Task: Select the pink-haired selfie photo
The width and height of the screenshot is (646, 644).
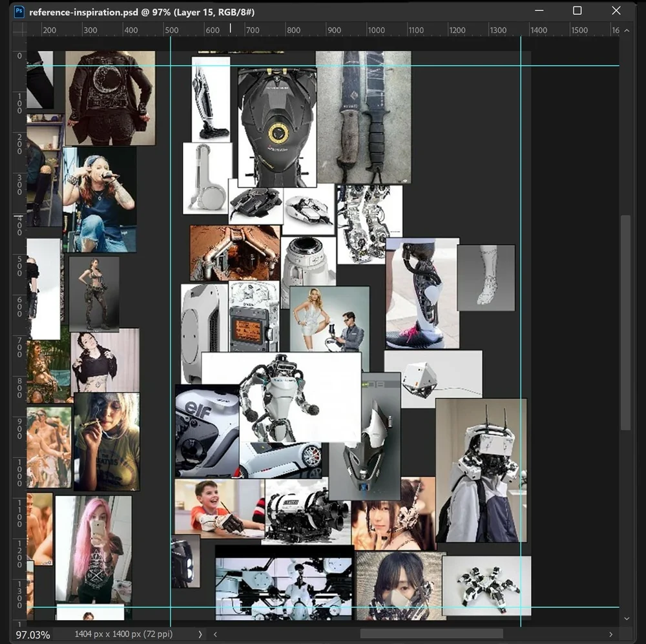Action: pos(94,548)
